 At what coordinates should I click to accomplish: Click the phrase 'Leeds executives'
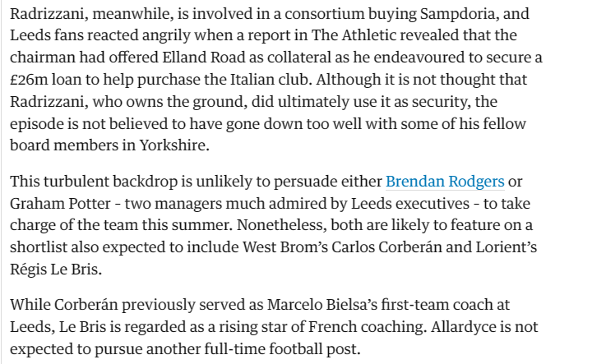[x=410, y=204]
